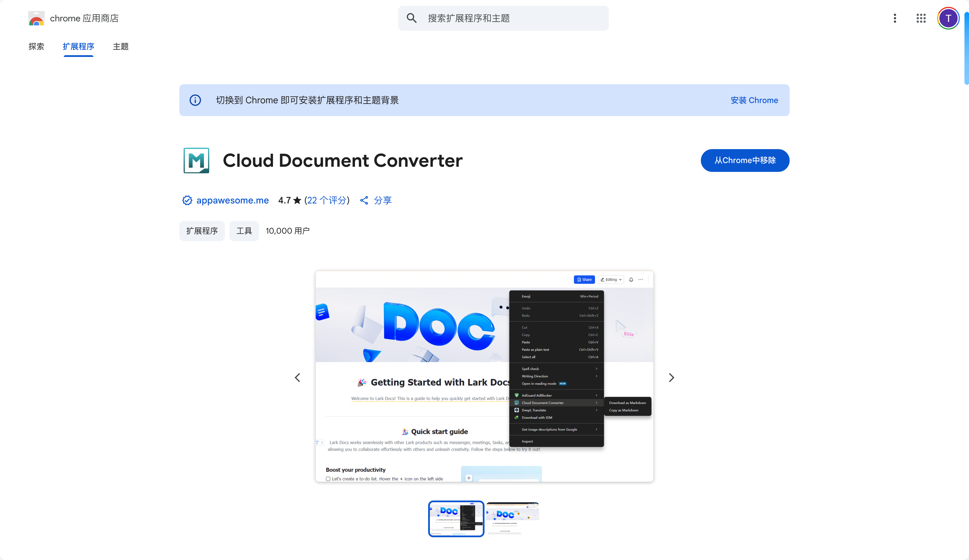
Task: Expand Get image descriptions from Google arrow
Action: [x=596, y=429]
